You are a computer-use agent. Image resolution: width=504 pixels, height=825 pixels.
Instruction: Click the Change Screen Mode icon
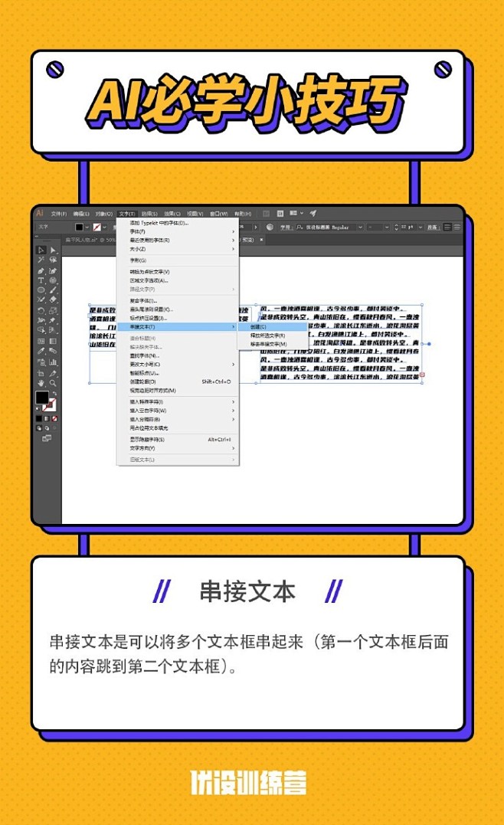[x=47, y=438]
